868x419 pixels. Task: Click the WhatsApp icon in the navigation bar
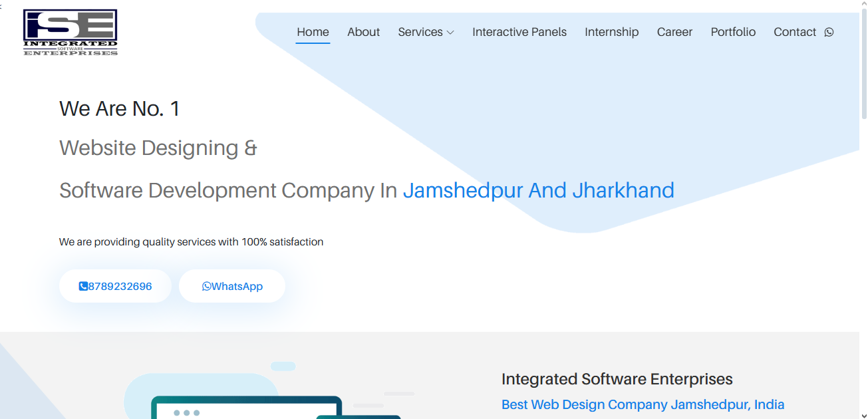(829, 32)
